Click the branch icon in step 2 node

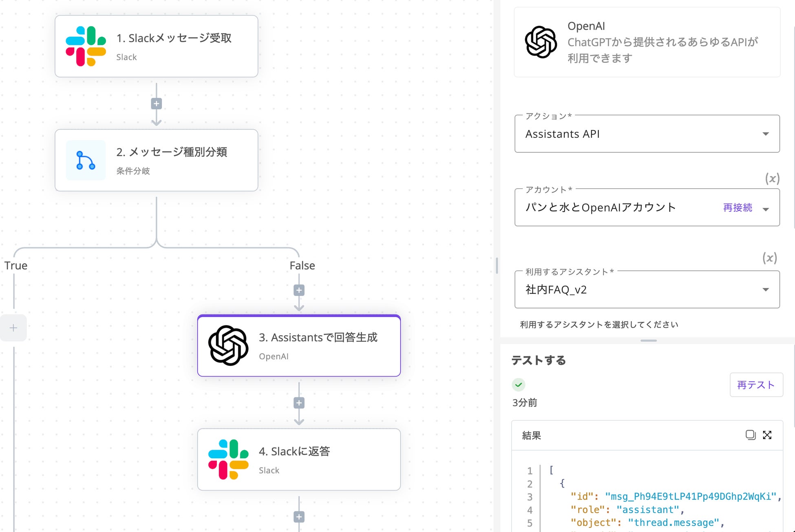(x=86, y=160)
